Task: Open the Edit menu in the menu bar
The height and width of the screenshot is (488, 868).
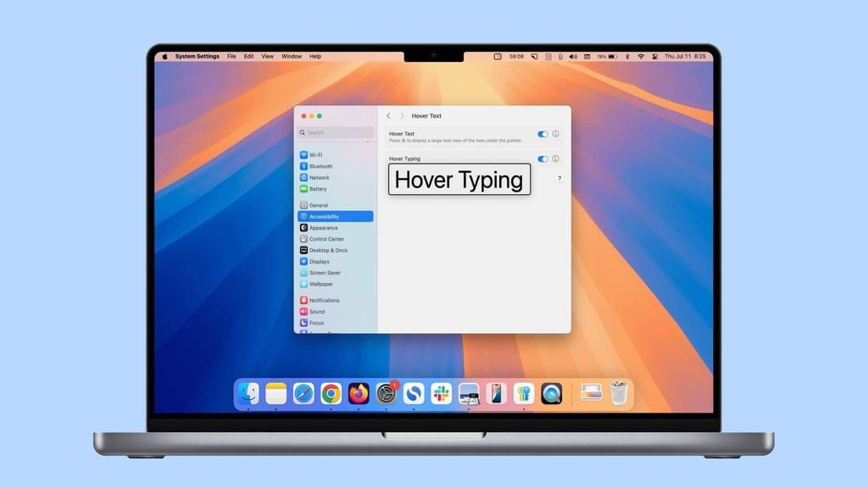Action: pyautogui.click(x=248, y=56)
